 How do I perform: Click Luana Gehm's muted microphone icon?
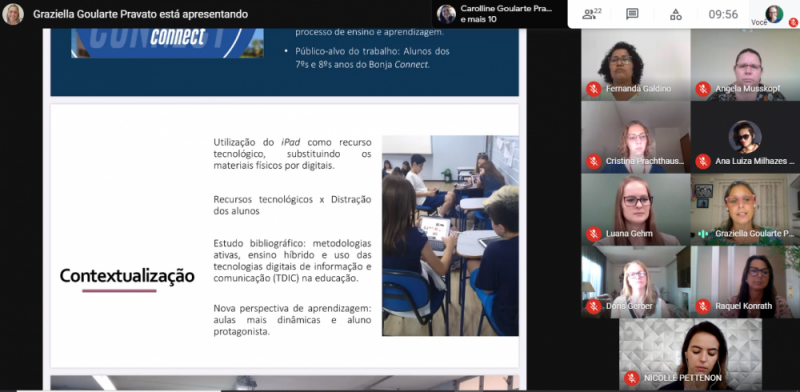(x=593, y=234)
